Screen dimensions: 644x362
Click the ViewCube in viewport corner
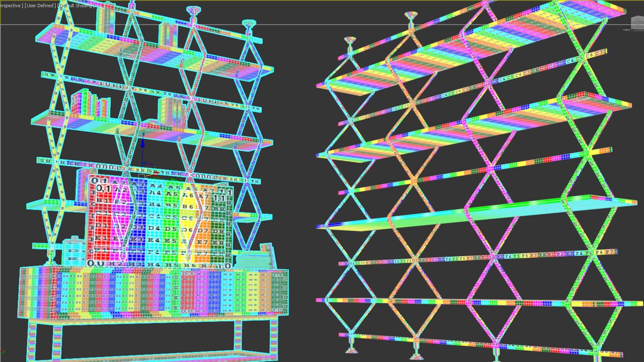[x=637, y=22]
